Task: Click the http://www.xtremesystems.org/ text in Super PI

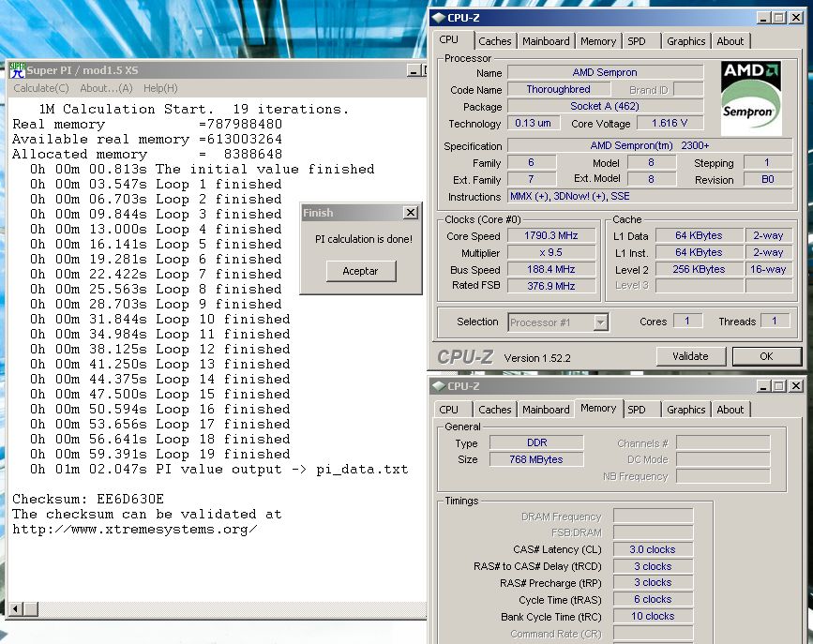Action: pyautogui.click(x=135, y=530)
